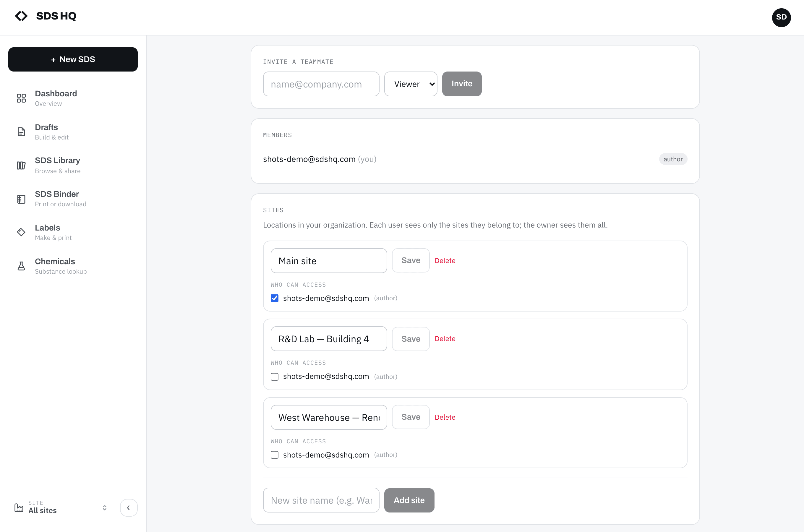Create a New SDS

(73, 59)
